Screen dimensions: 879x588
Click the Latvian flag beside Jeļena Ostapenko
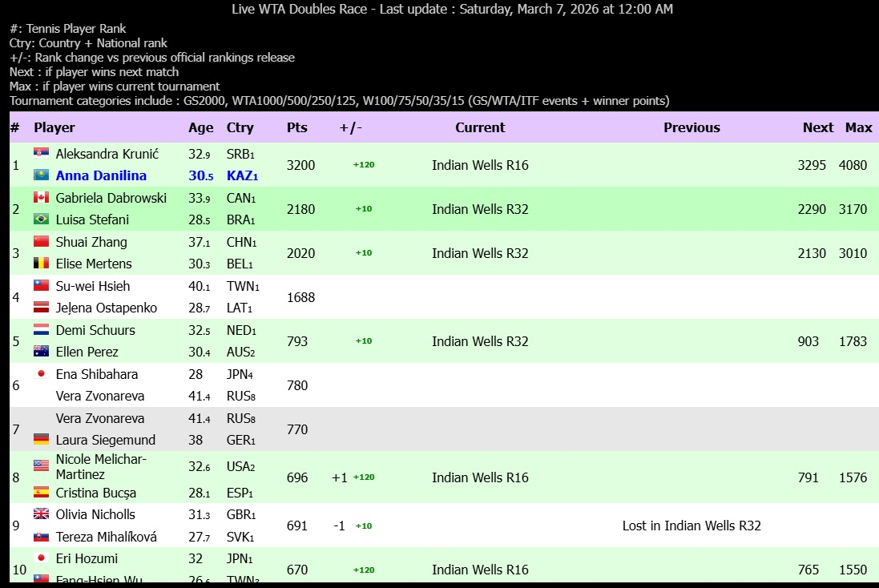click(x=41, y=308)
